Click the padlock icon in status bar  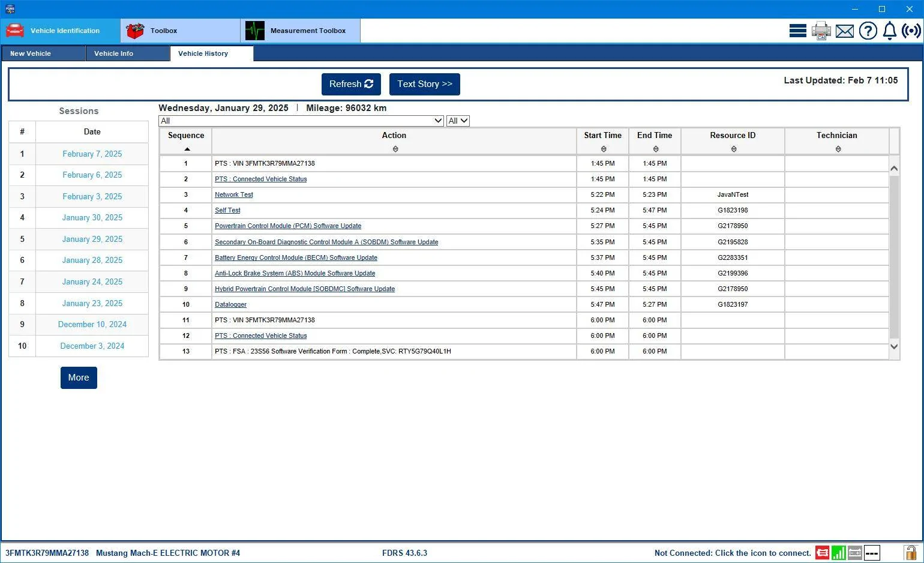pos(910,552)
